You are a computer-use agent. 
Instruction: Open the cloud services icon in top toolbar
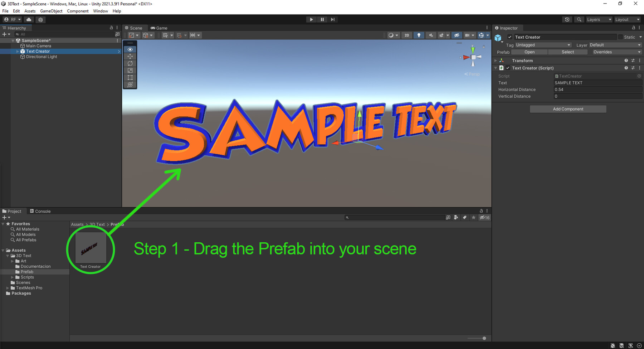tap(29, 20)
